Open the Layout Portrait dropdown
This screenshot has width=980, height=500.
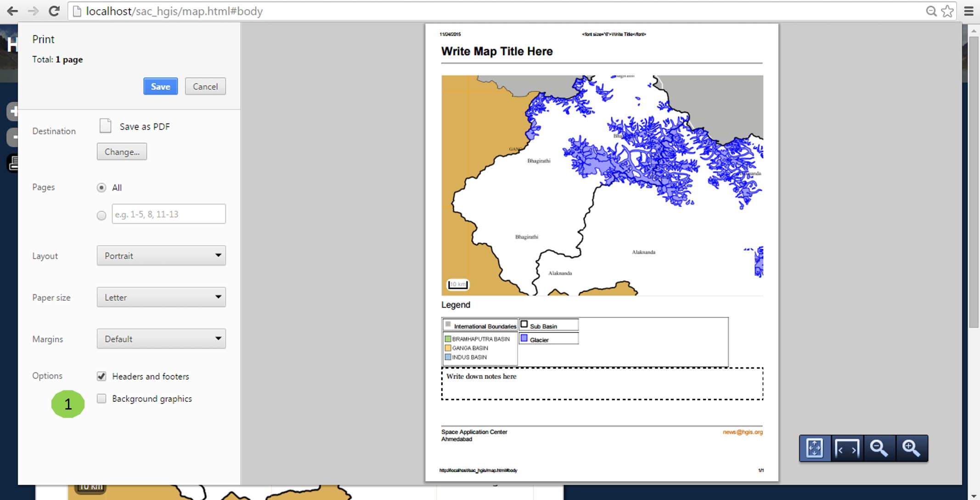161,256
